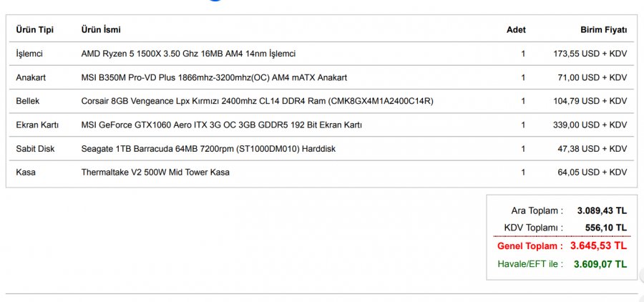This screenshot has width=644, height=302.
Task: Click the grand total 3.645,53 TL
Action: [599, 246]
